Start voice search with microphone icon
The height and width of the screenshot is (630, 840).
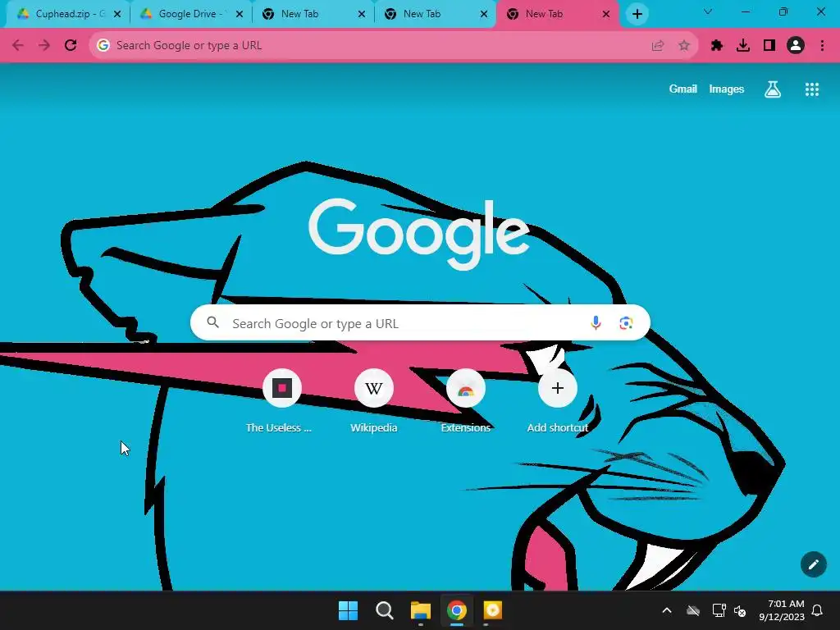[596, 323]
